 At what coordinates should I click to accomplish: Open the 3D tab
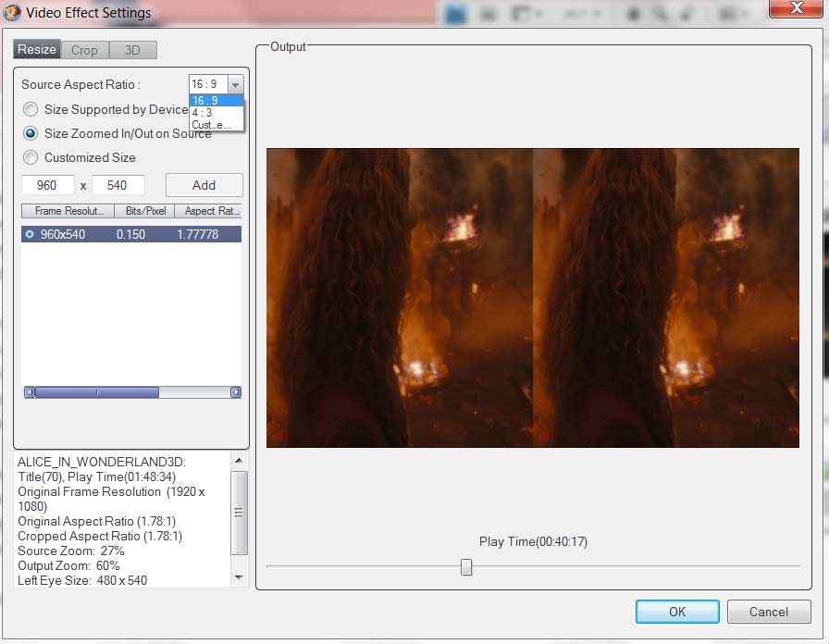(132, 50)
